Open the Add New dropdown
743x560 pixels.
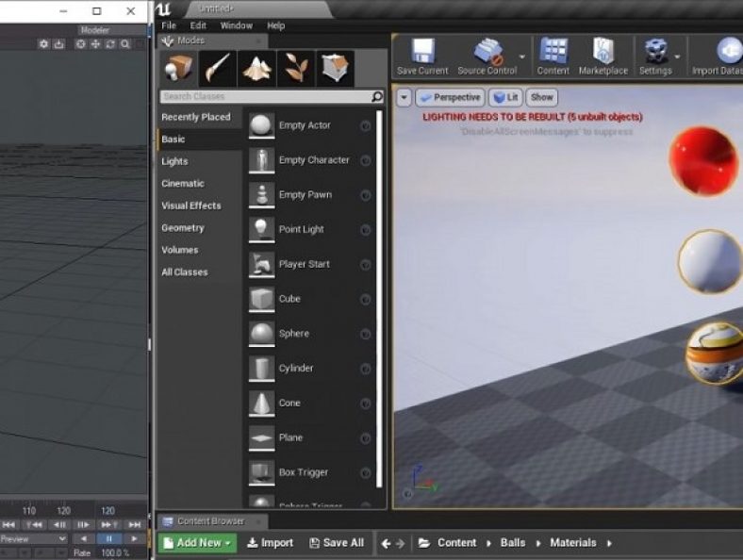point(197,543)
